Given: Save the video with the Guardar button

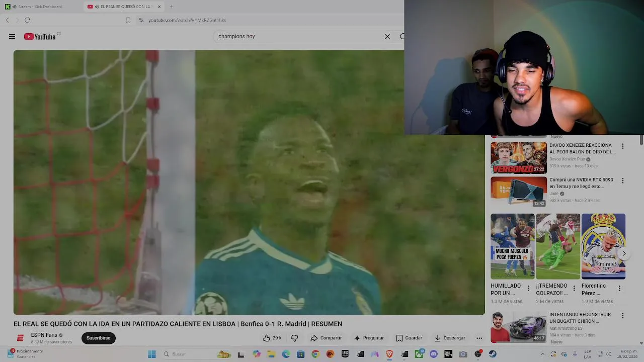Looking at the screenshot, I should (x=409, y=338).
